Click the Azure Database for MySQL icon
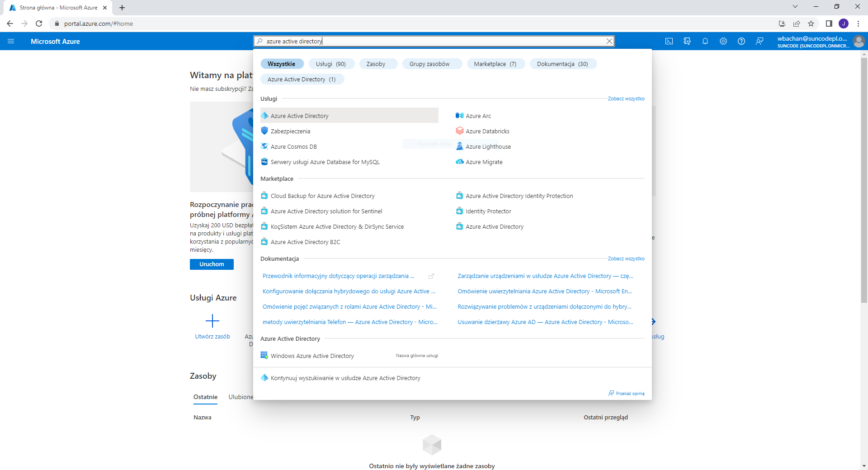Image resolution: width=868 pixels, height=470 pixels. (264, 162)
